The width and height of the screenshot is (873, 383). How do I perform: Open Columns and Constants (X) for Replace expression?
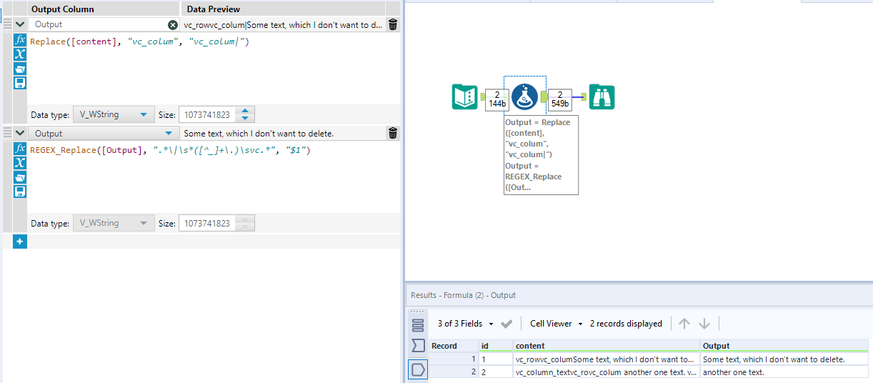click(x=20, y=55)
